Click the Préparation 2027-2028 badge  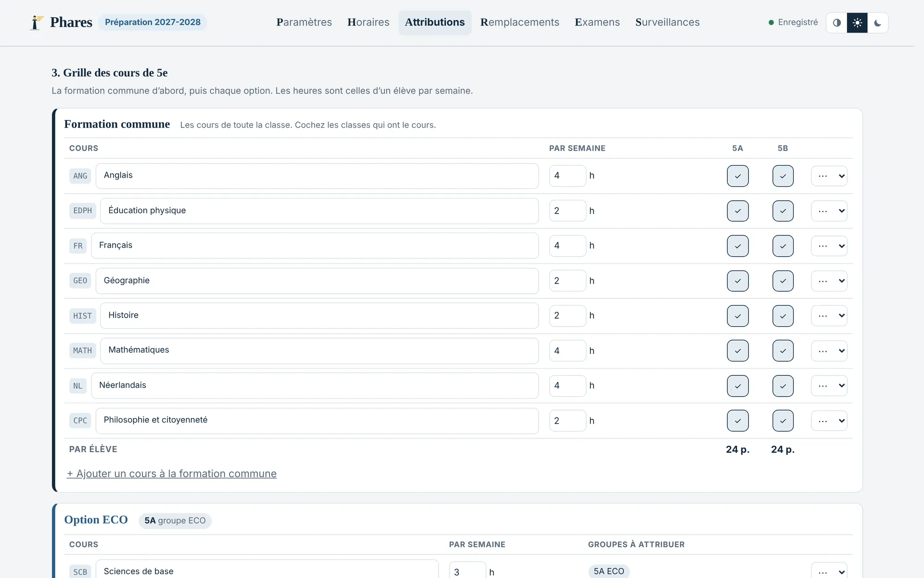point(152,22)
